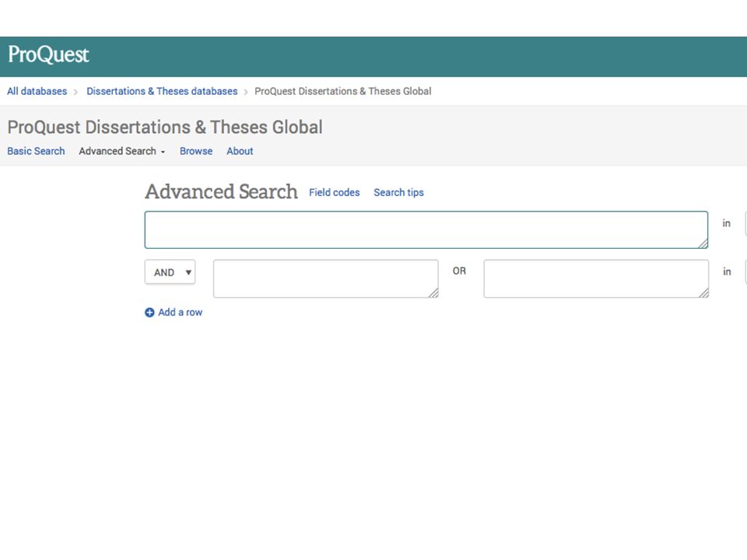Open the All databases breadcrumb link

[37, 92]
